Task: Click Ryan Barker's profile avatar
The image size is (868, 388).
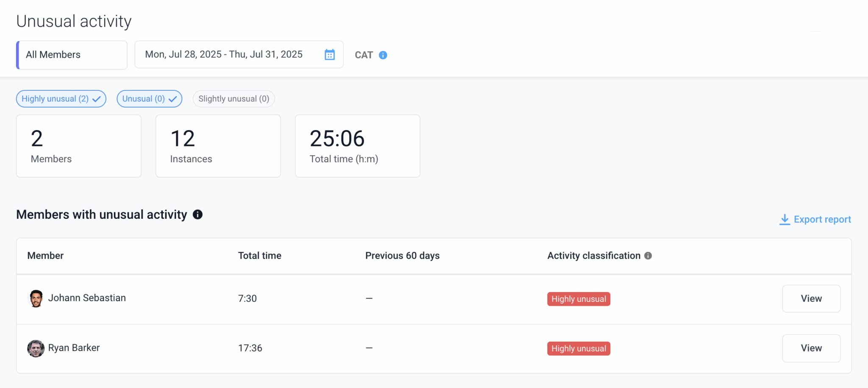Action: pyautogui.click(x=36, y=348)
